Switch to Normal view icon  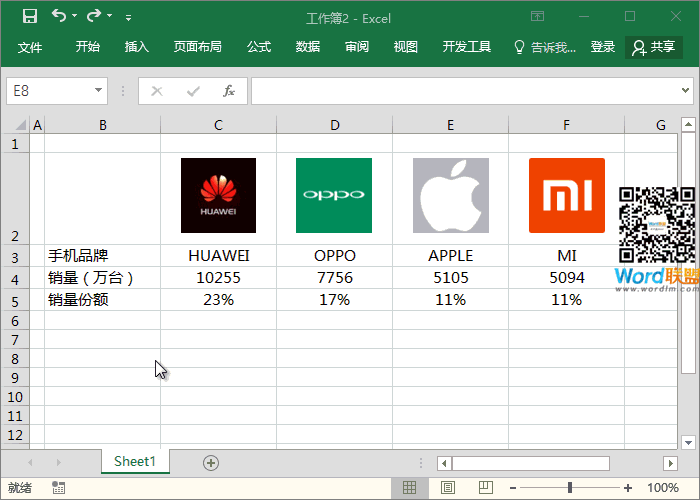409,488
